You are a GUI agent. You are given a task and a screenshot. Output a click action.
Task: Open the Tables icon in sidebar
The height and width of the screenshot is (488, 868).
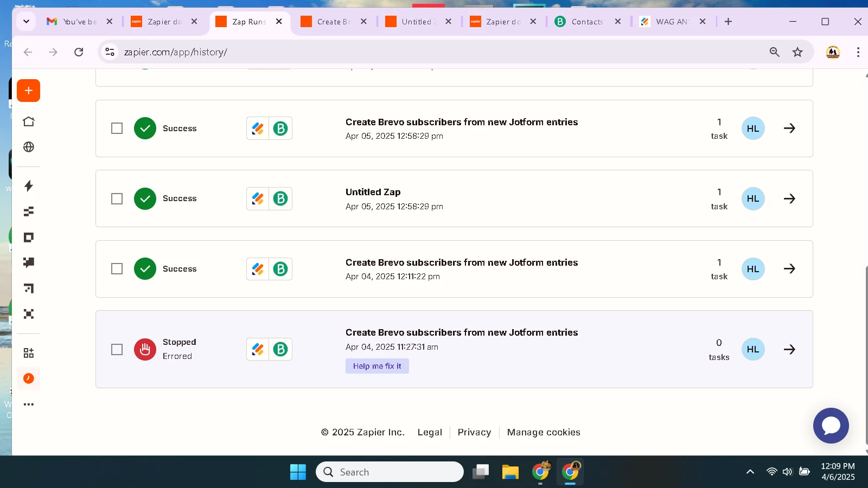tap(29, 211)
